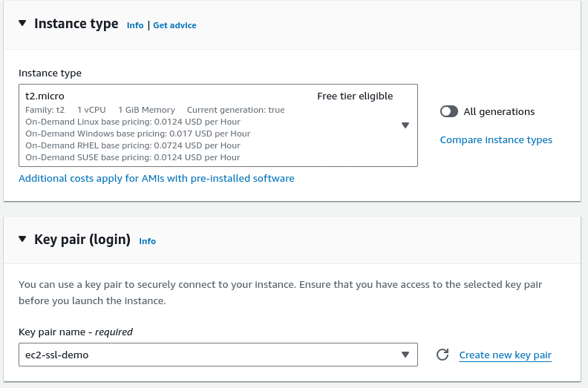
Task: Collapse the Instance type section triangle
Action: [22, 24]
